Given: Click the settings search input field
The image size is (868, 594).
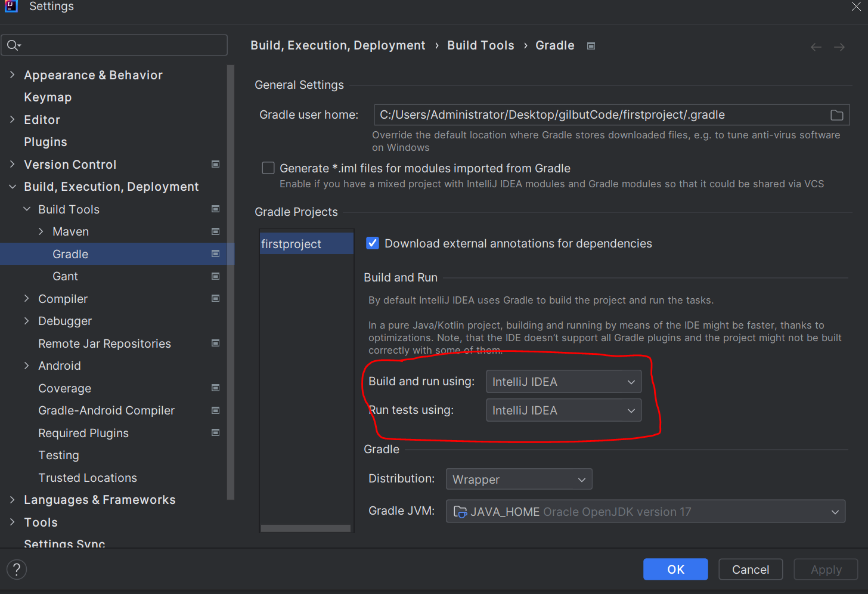Looking at the screenshot, I should [x=114, y=45].
